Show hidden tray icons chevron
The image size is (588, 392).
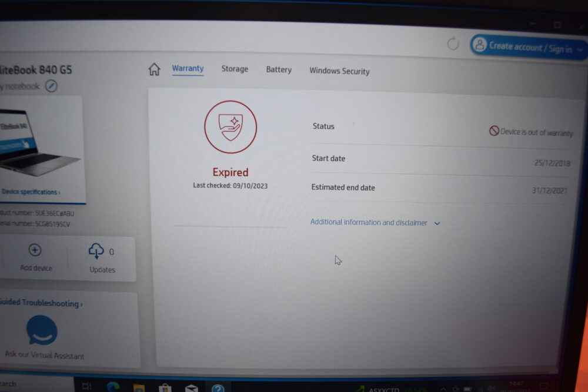click(x=443, y=390)
